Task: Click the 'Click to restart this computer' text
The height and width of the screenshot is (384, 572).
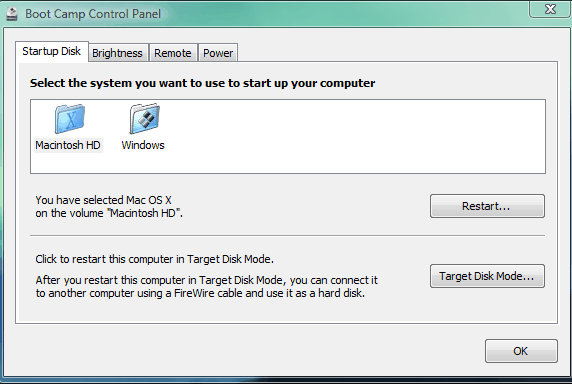Action: coord(155,259)
